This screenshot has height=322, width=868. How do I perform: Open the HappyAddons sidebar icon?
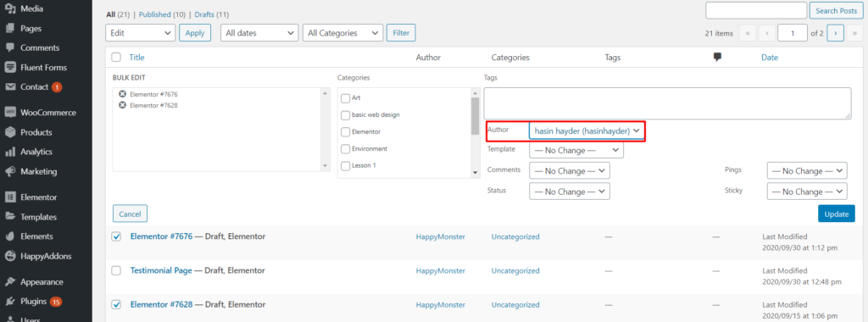tap(10, 256)
